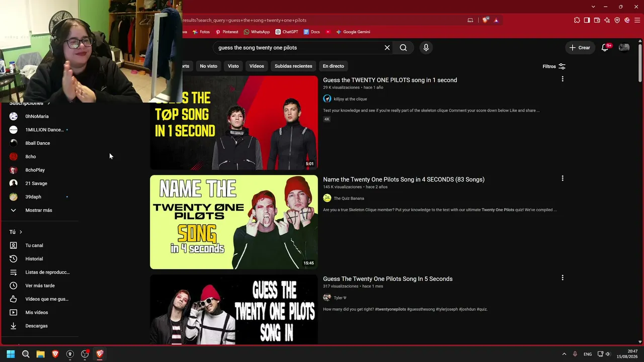Open the 'TØP song in 1 second' thumbnail
The width and height of the screenshot is (644, 362).
click(x=234, y=123)
